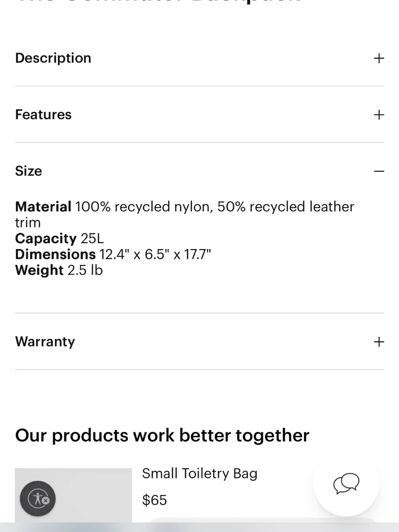Screen dimensions: 399x532
Task: Click the plus icon next to Warranty
Action: click(379, 342)
